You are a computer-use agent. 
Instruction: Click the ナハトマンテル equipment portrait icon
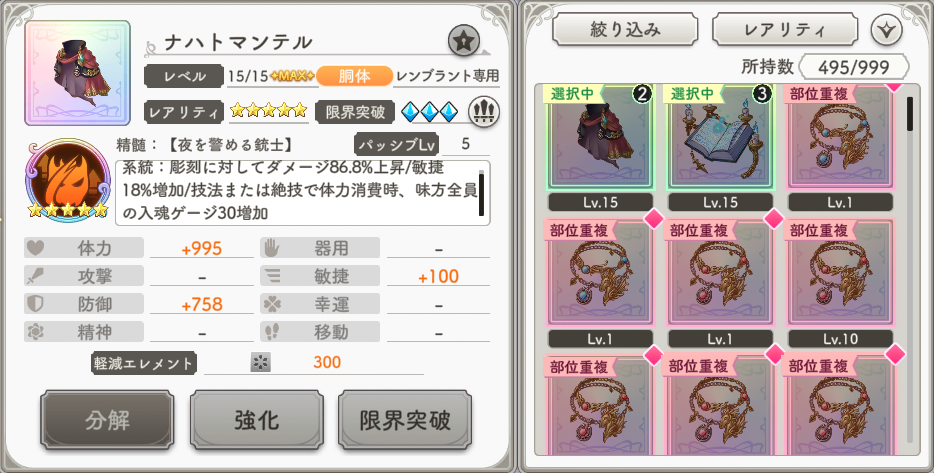77,73
